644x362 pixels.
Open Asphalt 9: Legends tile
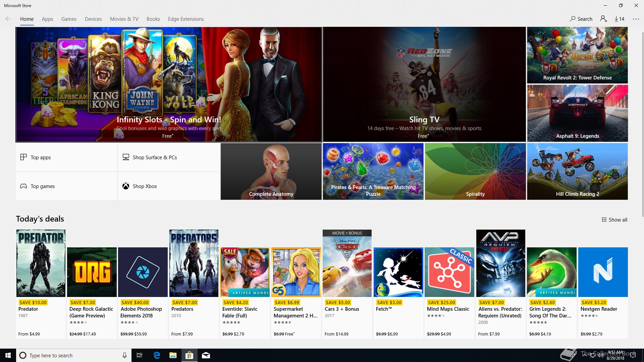tap(578, 113)
